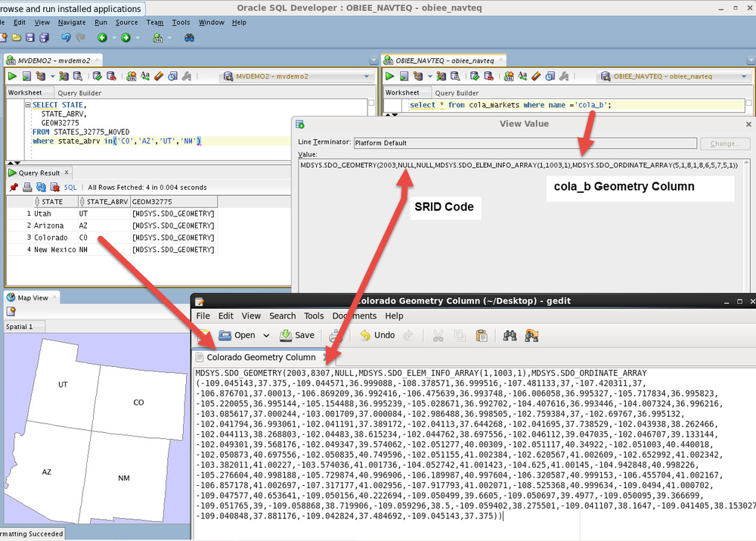The height and width of the screenshot is (541, 756).
Task: Toggle upper/lower case in OBIEE_NAVTEQ worksheet
Action: (x=522, y=76)
